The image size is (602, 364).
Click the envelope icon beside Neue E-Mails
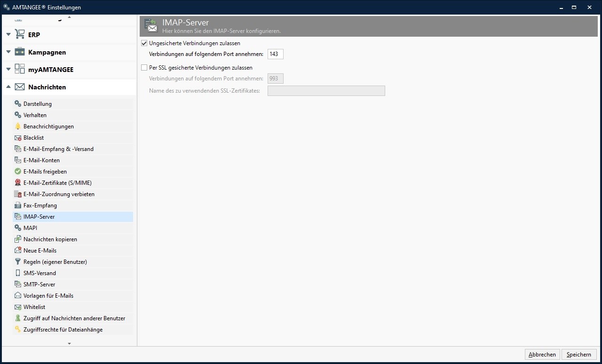click(x=18, y=251)
